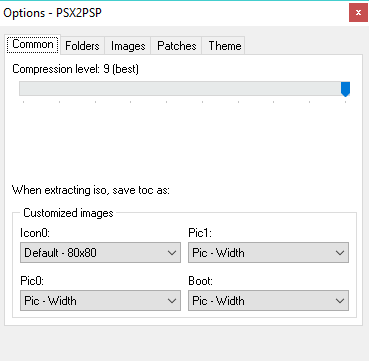Click the 'Icon0:' label
Image resolution: width=369 pixels, height=361 pixels.
point(35,233)
